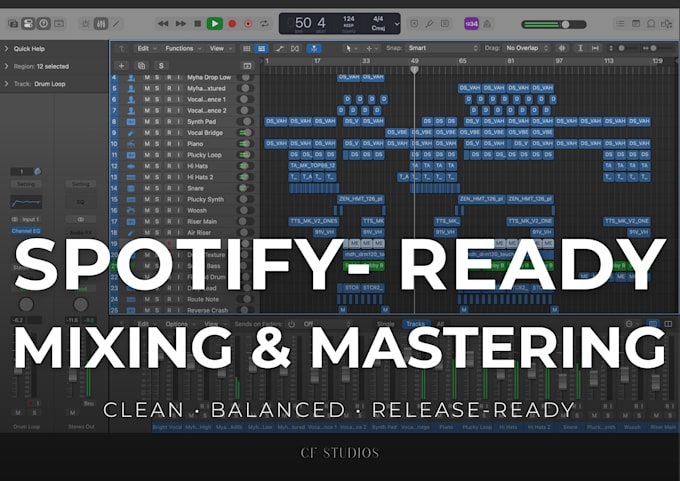Toggle the Metronome button
680x481 pixels.
[x=487, y=23]
